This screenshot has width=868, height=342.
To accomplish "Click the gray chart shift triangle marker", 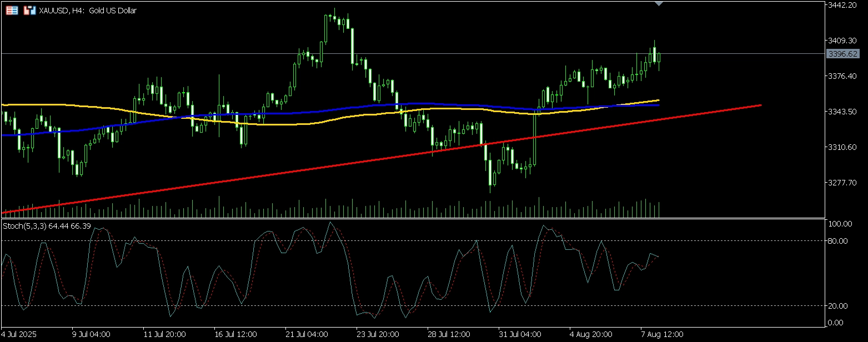I will (x=659, y=4).
